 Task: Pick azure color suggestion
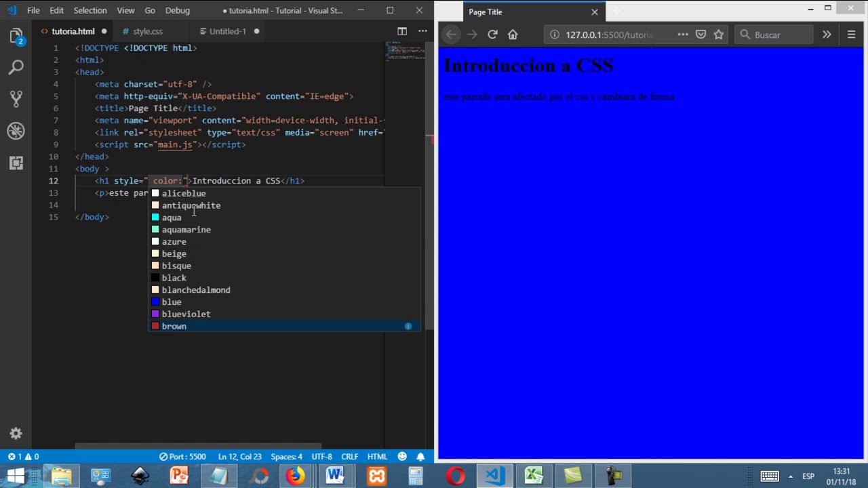284,242
